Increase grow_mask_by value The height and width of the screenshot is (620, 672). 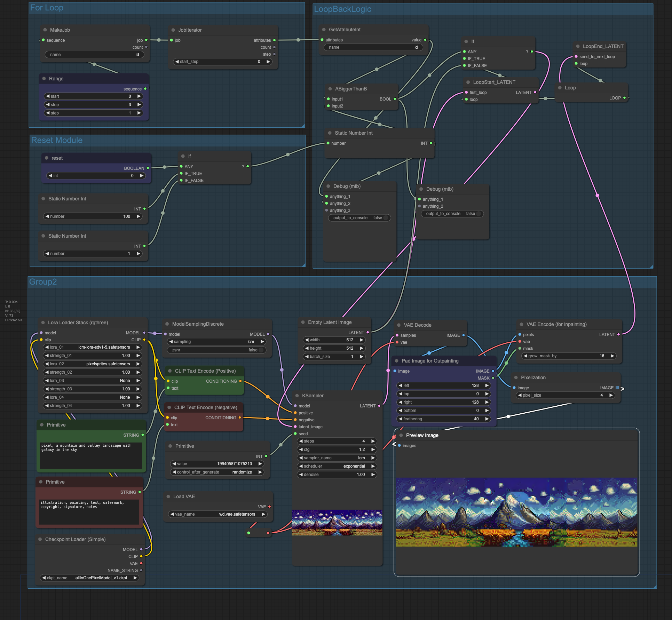612,356
